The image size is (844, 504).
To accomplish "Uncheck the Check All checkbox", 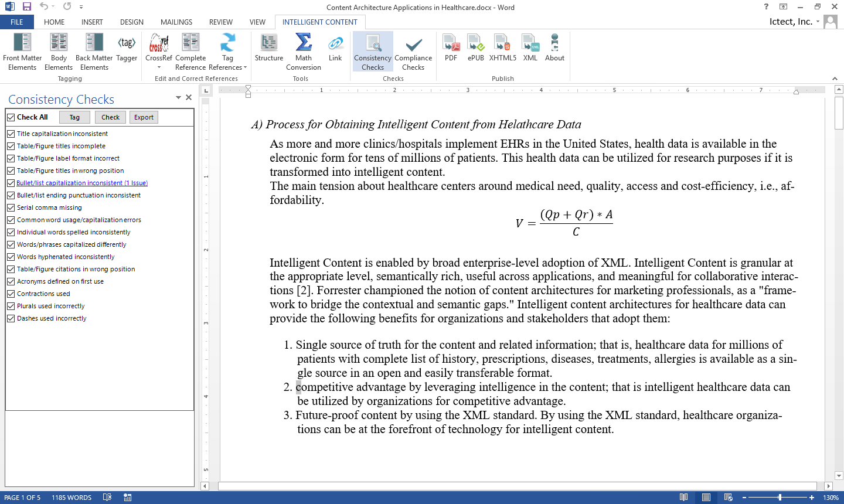I will tap(11, 117).
